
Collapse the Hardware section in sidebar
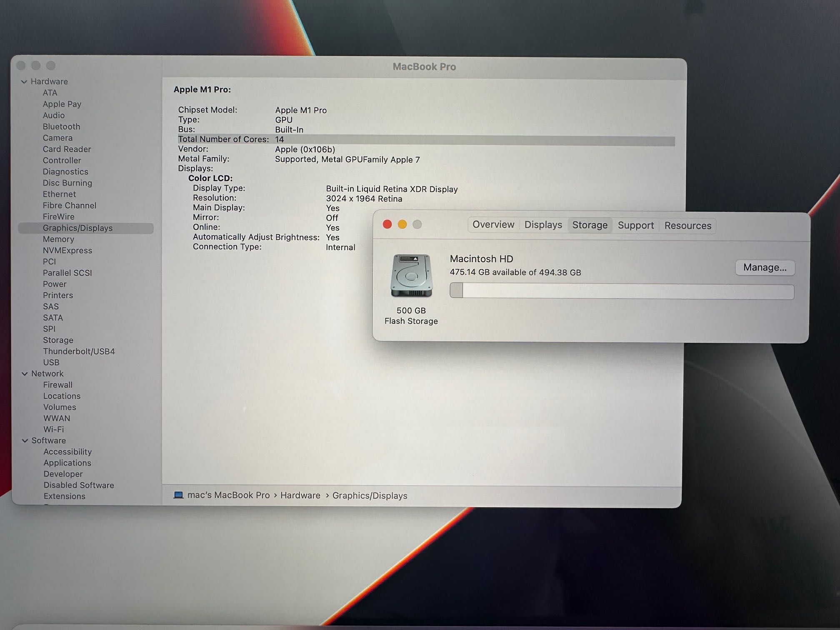[x=24, y=82]
